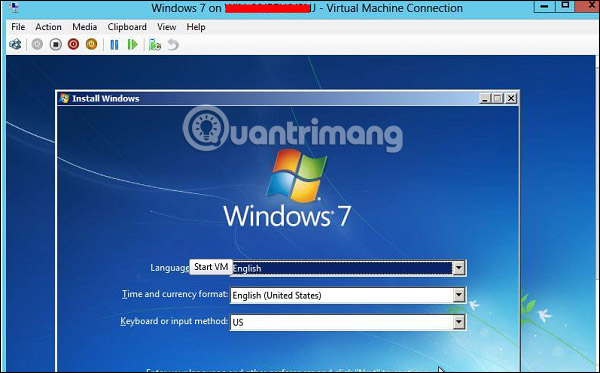Open the Clipboard menu
This screenshot has height=373, width=600.
point(127,27)
